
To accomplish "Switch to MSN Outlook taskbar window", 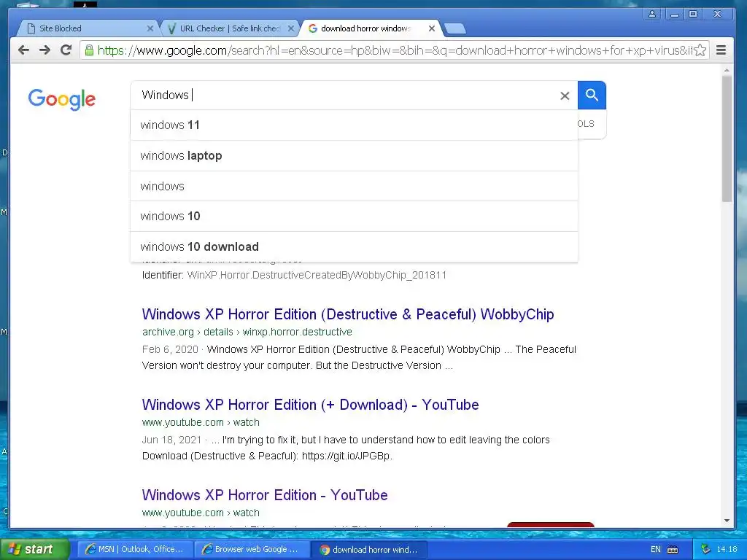I will tap(134, 550).
